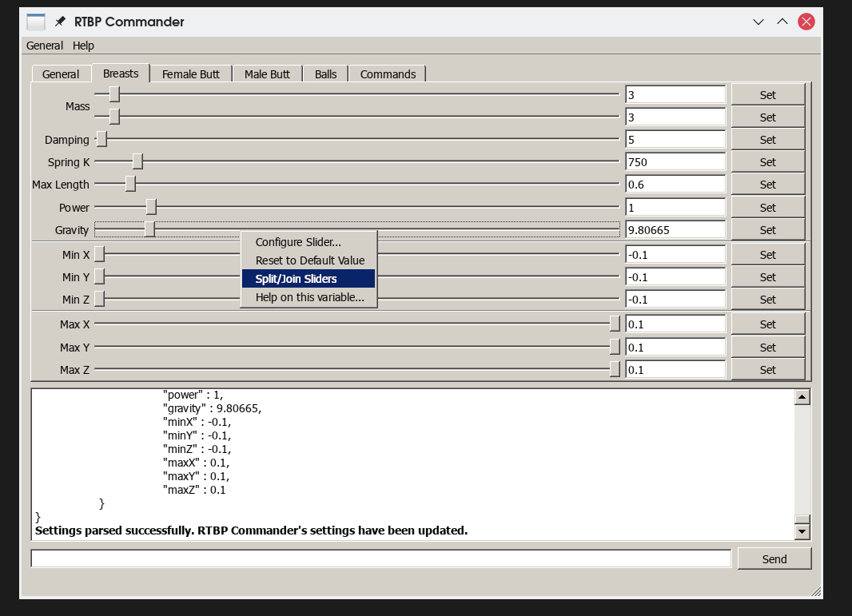Click the Max X value field

675,324
